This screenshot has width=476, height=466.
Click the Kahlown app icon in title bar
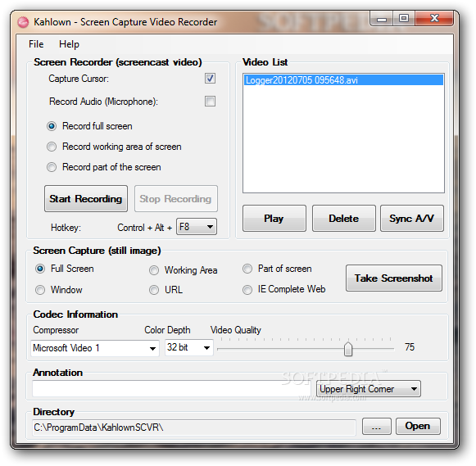click(x=23, y=22)
